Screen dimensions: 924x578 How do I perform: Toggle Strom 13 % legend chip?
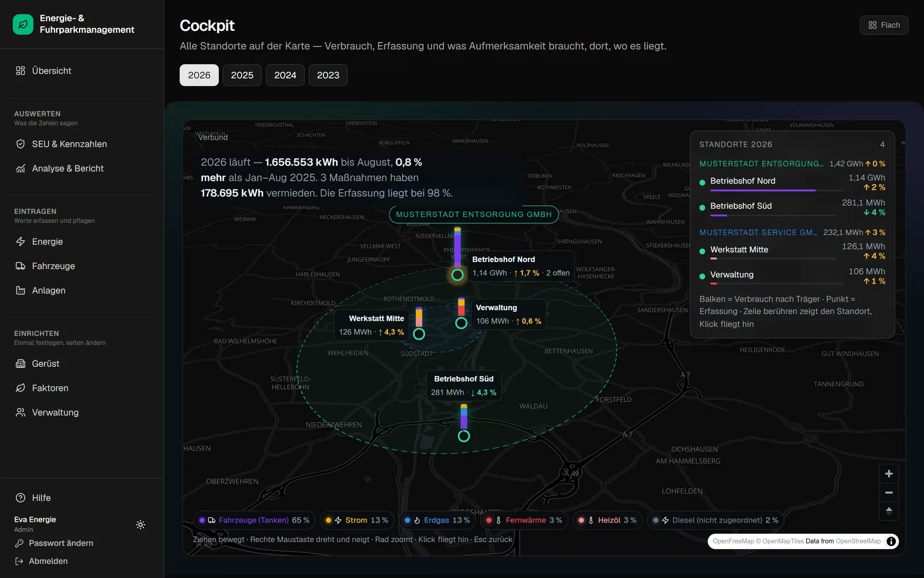pyautogui.click(x=357, y=520)
